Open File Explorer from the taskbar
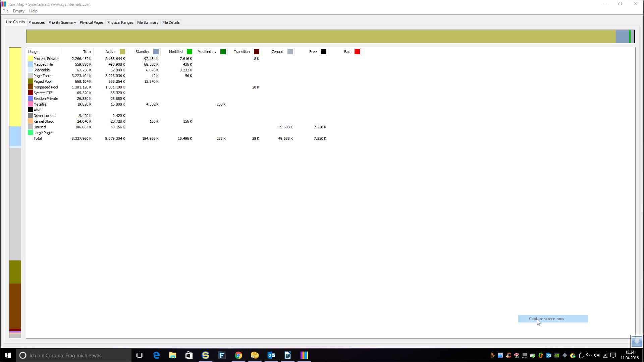Viewport: 644px width, 362px height. coord(172,355)
